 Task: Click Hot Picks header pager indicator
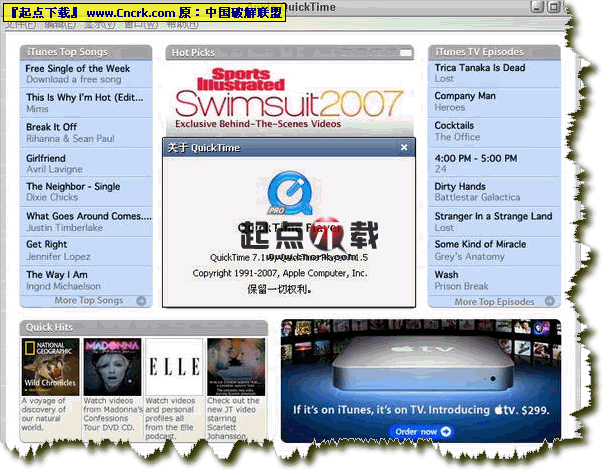tap(405, 53)
